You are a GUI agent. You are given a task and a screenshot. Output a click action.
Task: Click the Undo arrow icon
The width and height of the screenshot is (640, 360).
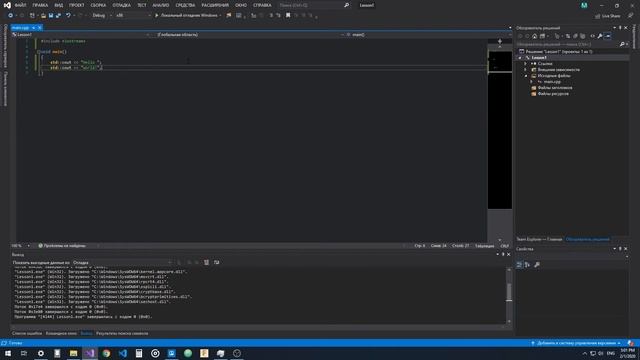(68, 16)
